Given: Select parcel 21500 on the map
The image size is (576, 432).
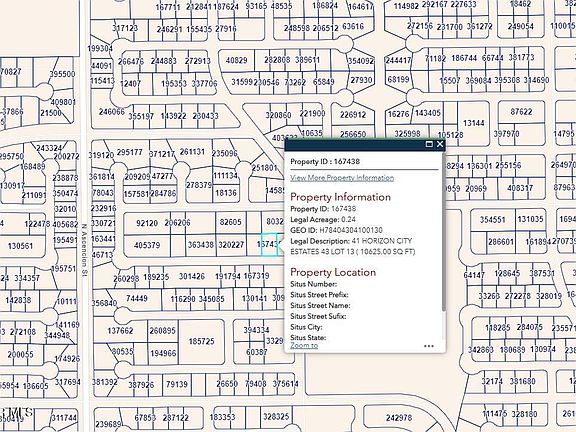Looking at the screenshot, I should (x=51, y=113).
